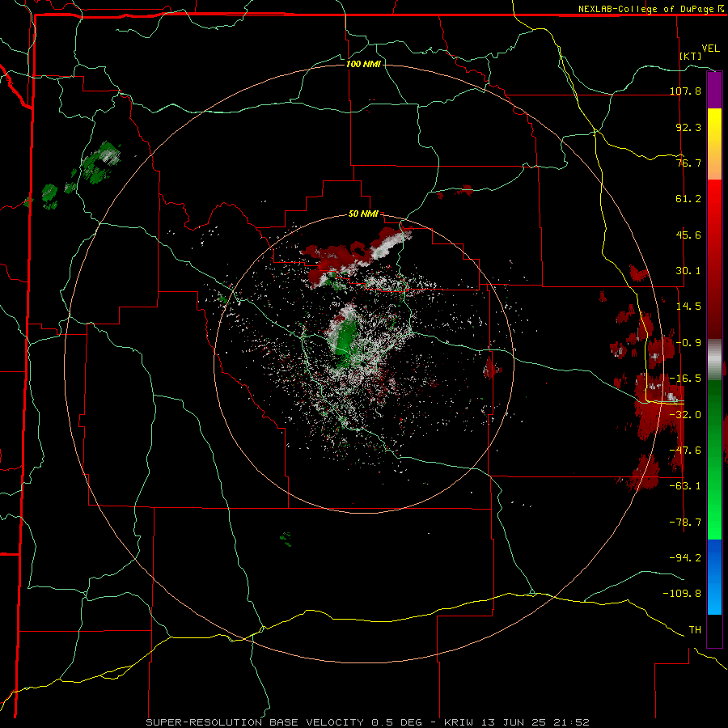Click the -0.9 velocity scale value
Viewport: 728px width, 728px height.
[688, 343]
